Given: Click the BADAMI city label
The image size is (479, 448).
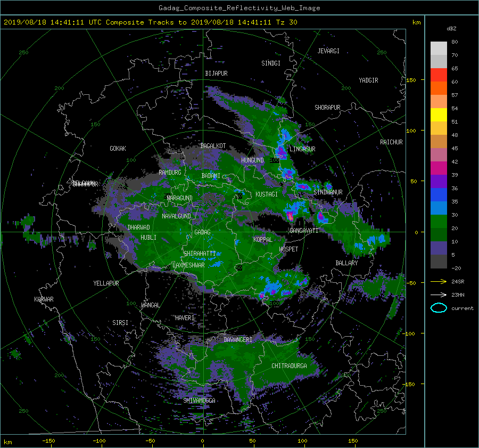Looking at the screenshot, I should click(211, 176).
